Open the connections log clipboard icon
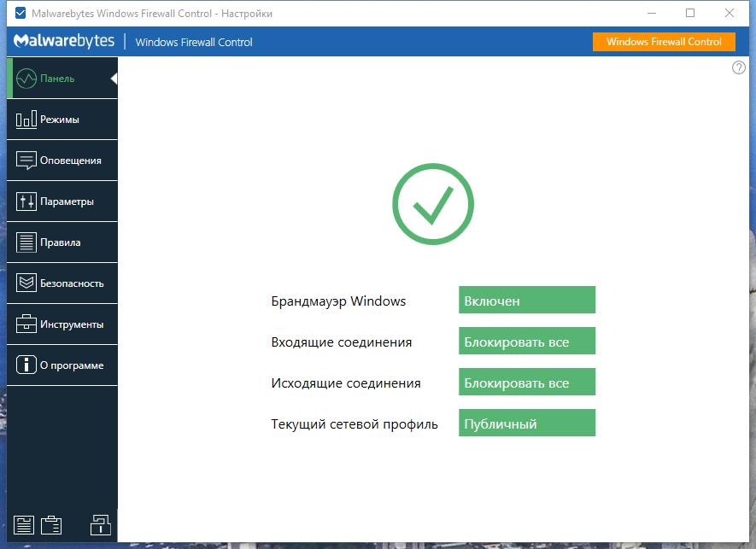Screen dimensions: 756x549 (x=51, y=525)
